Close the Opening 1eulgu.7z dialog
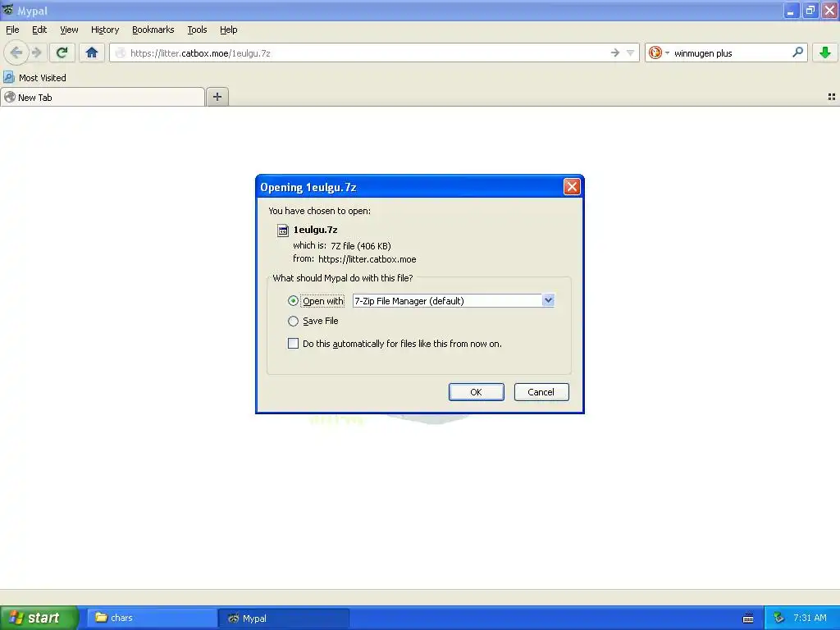840x630 pixels. pos(572,187)
